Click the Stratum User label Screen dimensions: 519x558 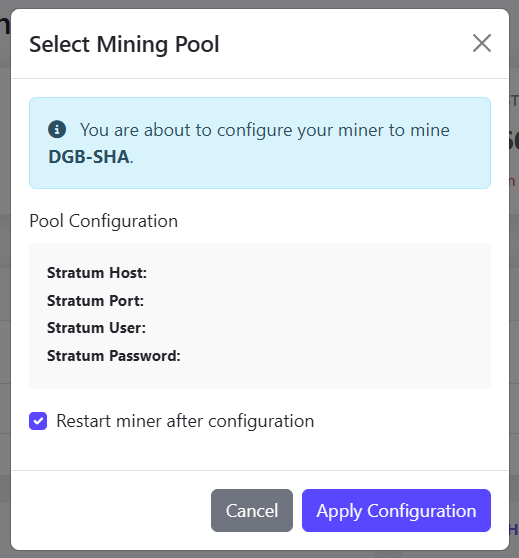pos(96,328)
